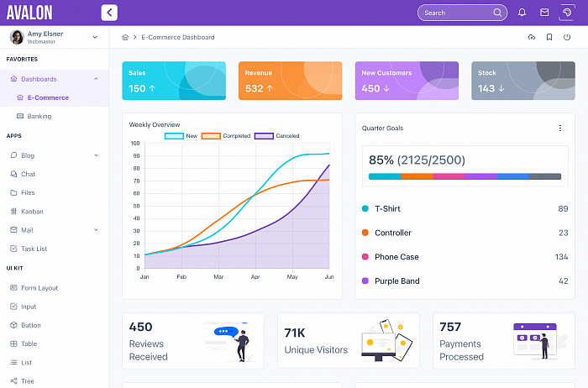Click the teal segment of goals progress bar

click(x=385, y=176)
